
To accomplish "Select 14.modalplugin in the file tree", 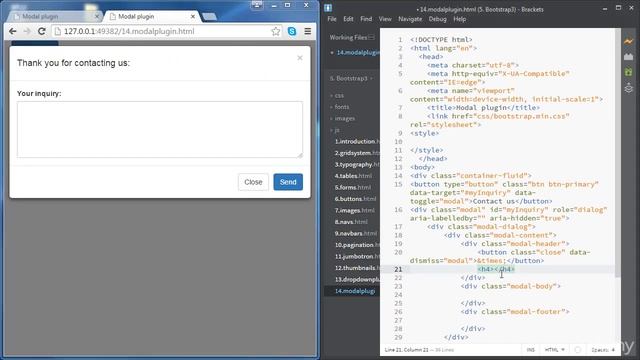I will 355,291.
